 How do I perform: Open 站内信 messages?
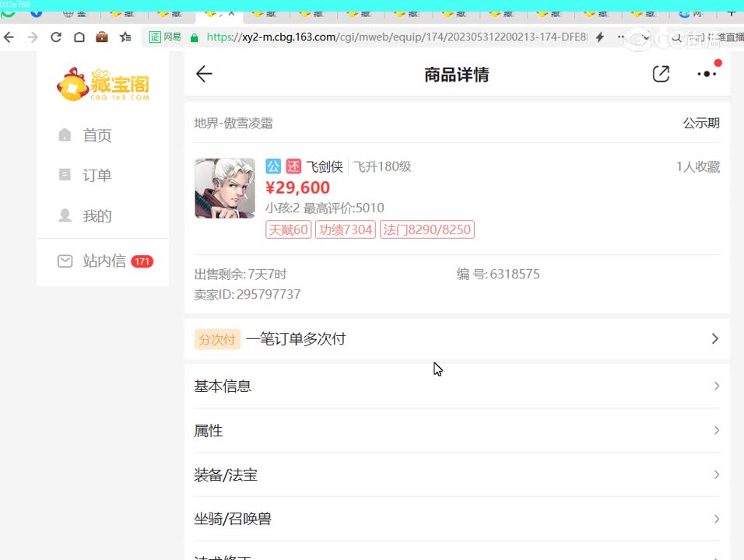tap(104, 261)
